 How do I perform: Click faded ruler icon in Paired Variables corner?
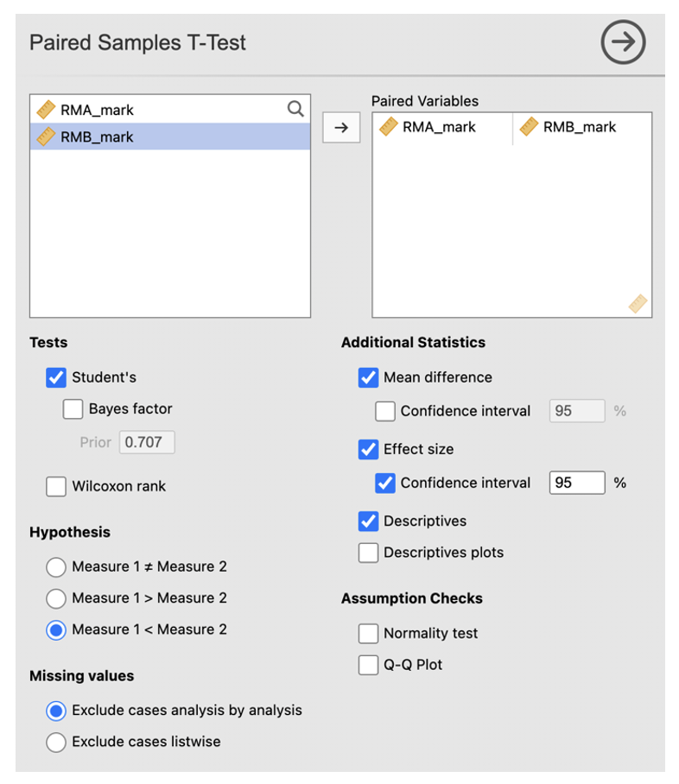(638, 303)
